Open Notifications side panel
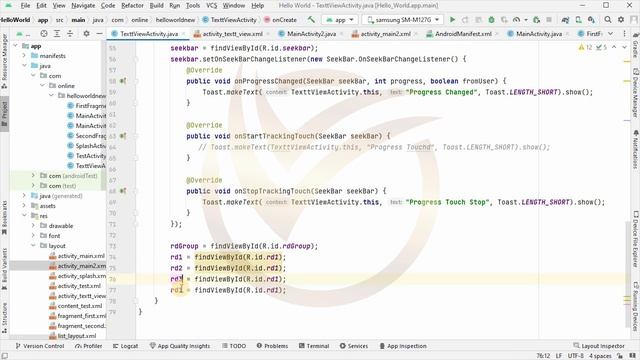Screen dimensions: 640x360 636,149
